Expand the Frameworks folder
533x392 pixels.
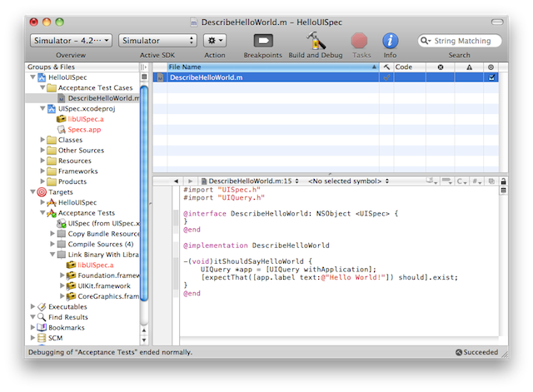click(x=42, y=171)
